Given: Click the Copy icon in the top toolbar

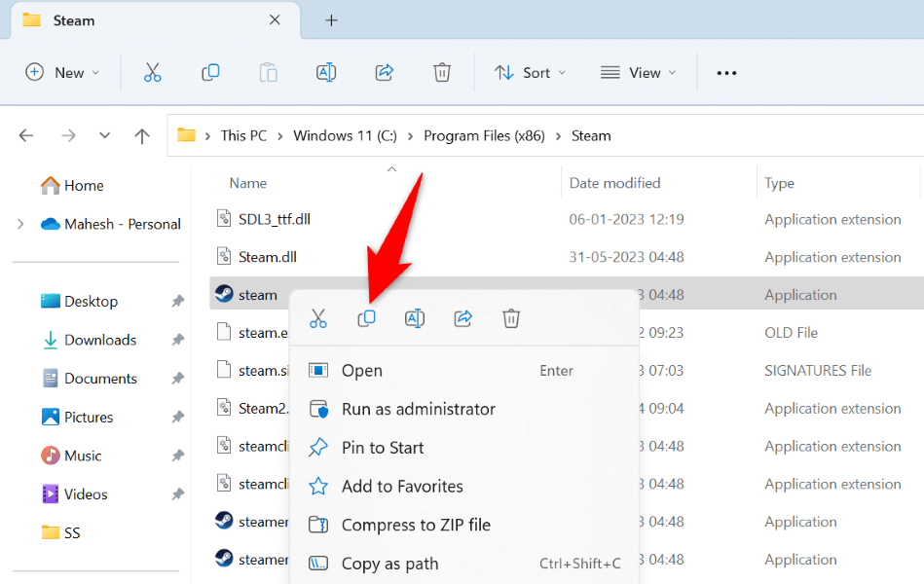Looking at the screenshot, I should pyautogui.click(x=210, y=72).
